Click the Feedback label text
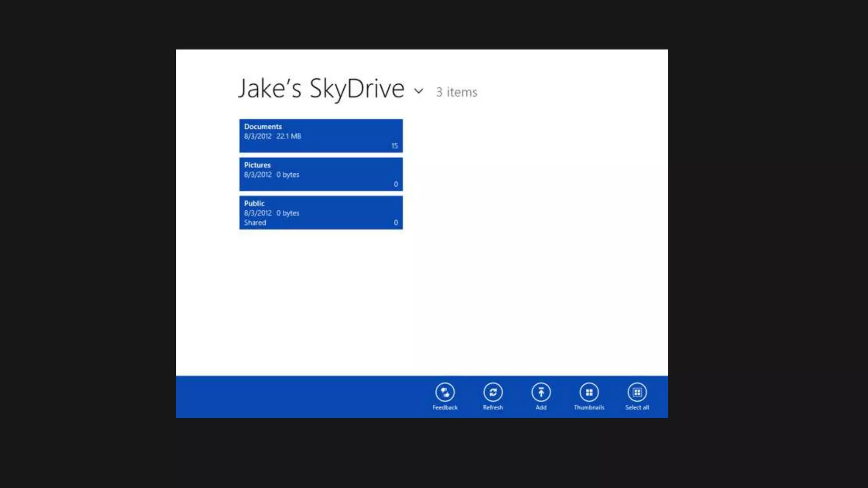Screen dimensions: 868x488 (445, 408)
